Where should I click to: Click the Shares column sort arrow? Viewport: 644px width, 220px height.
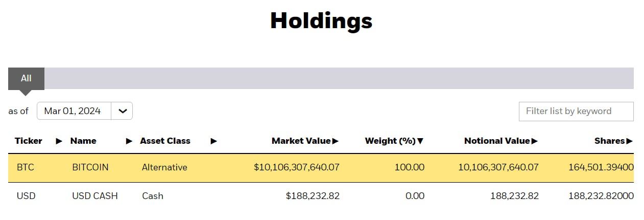(x=630, y=141)
